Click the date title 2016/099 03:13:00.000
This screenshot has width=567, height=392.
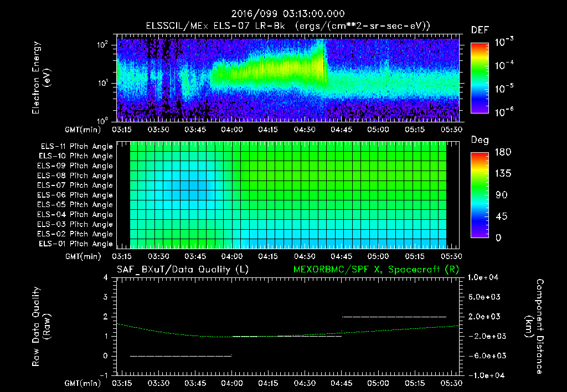(288, 14)
